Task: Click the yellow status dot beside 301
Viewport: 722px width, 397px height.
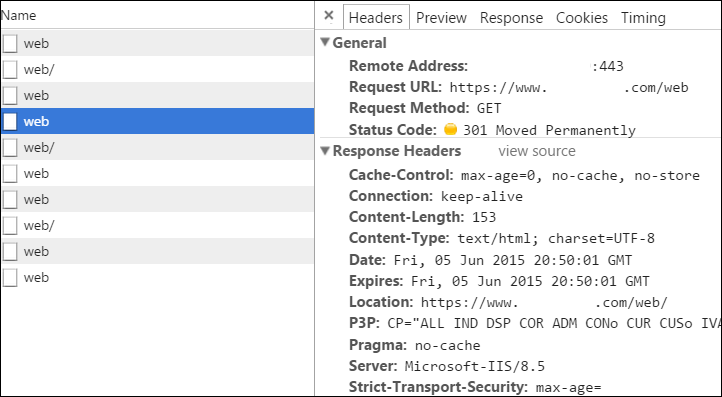Action: point(450,129)
